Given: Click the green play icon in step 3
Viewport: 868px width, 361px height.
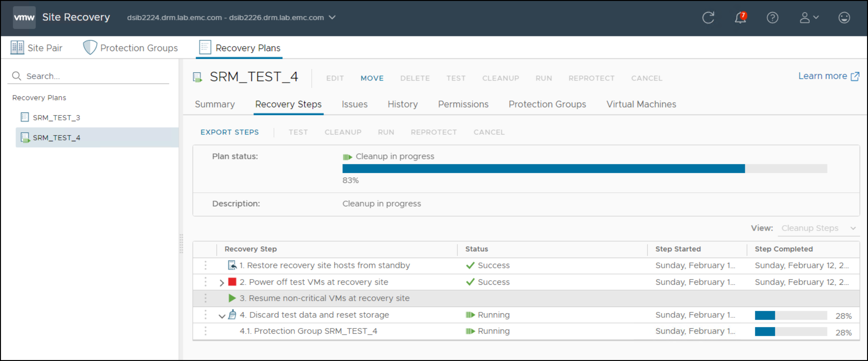Looking at the screenshot, I should [232, 298].
